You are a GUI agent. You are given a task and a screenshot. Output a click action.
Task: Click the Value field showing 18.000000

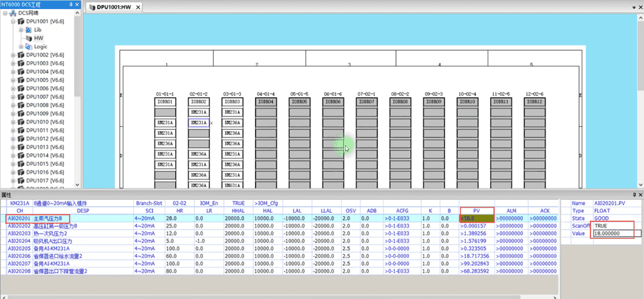pos(617,233)
